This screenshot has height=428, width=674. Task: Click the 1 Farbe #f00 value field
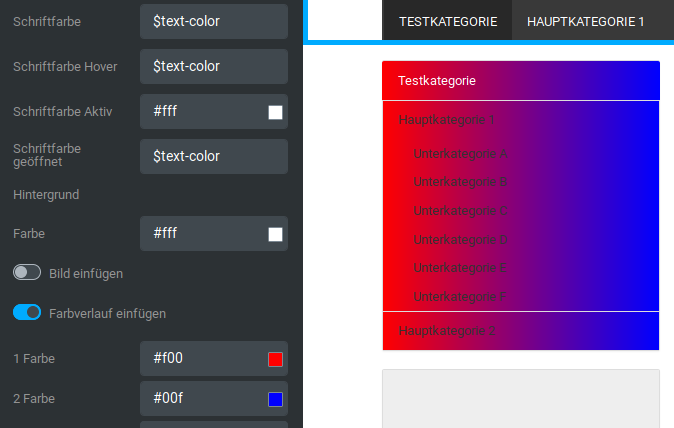point(205,359)
